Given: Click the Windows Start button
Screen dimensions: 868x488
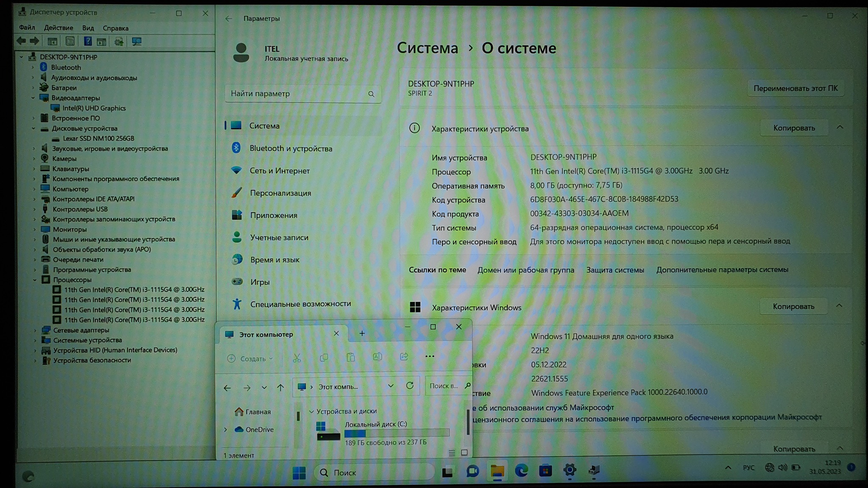Looking at the screenshot, I should point(299,473).
